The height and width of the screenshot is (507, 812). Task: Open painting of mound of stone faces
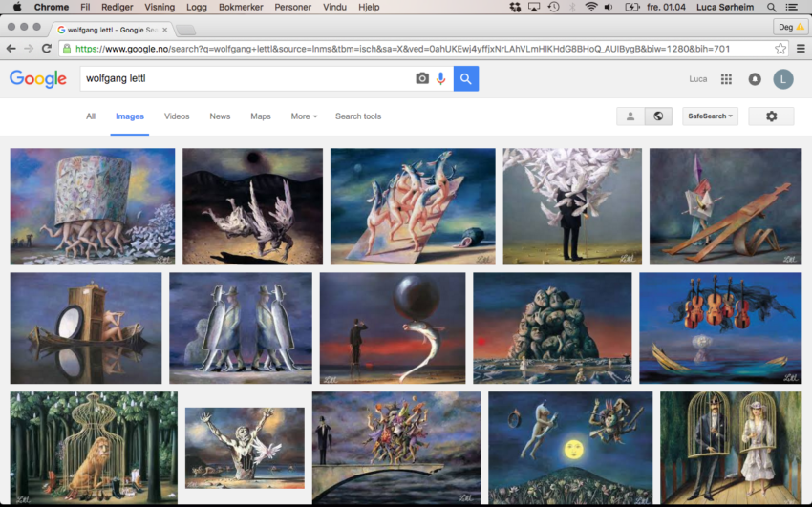tap(552, 328)
